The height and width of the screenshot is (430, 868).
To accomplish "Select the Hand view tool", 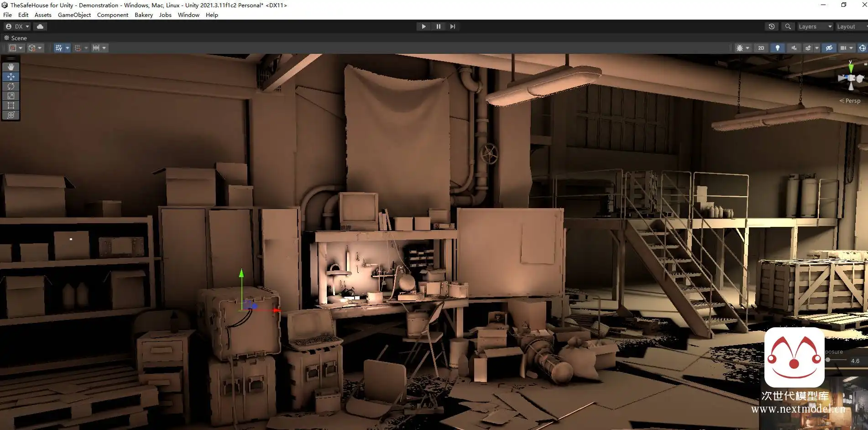I will (11, 67).
